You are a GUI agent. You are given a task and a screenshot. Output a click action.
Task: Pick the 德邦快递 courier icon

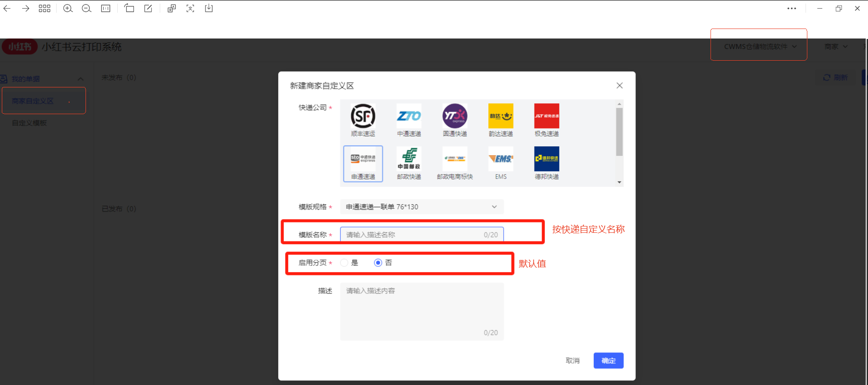tap(547, 159)
